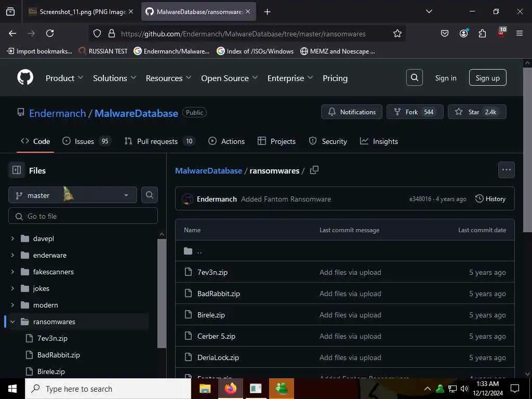Click the History clock icon
Image resolution: width=532 pixels, height=399 pixels.
[479, 198]
